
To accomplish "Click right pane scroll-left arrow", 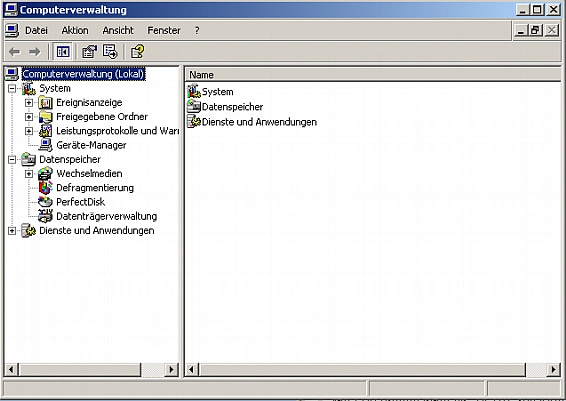I will point(192,369).
